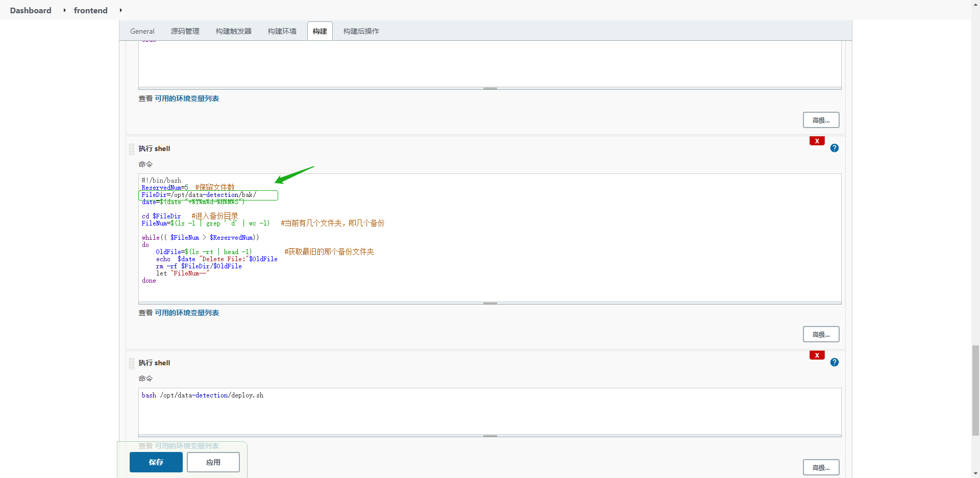
Task: Delete the shell step containing ReservedNum script
Action: (817, 141)
